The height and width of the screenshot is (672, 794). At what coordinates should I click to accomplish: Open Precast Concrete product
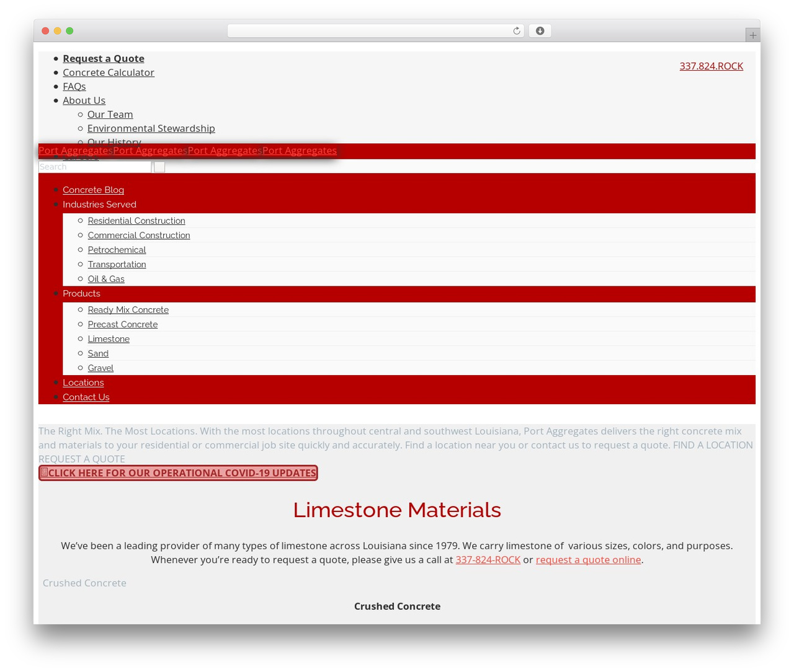point(123,325)
